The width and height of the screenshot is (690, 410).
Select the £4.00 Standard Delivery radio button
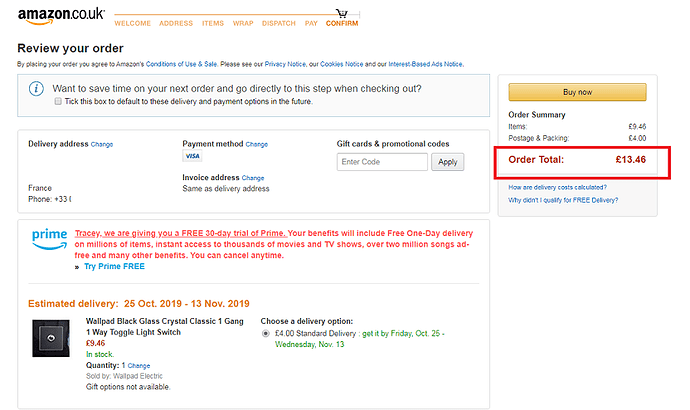click(265, 333)
